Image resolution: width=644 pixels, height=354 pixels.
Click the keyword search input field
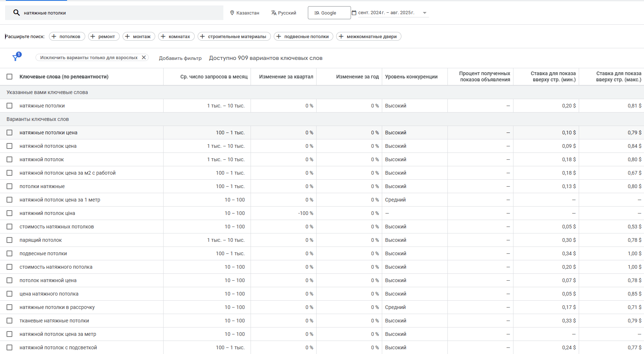click(120, 13)
